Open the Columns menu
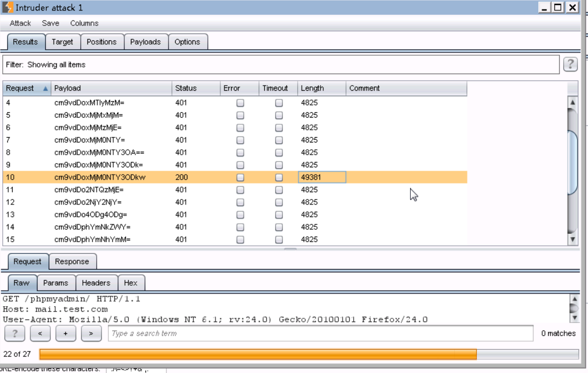This screenshot has width=588, height=373. [85, 23]
